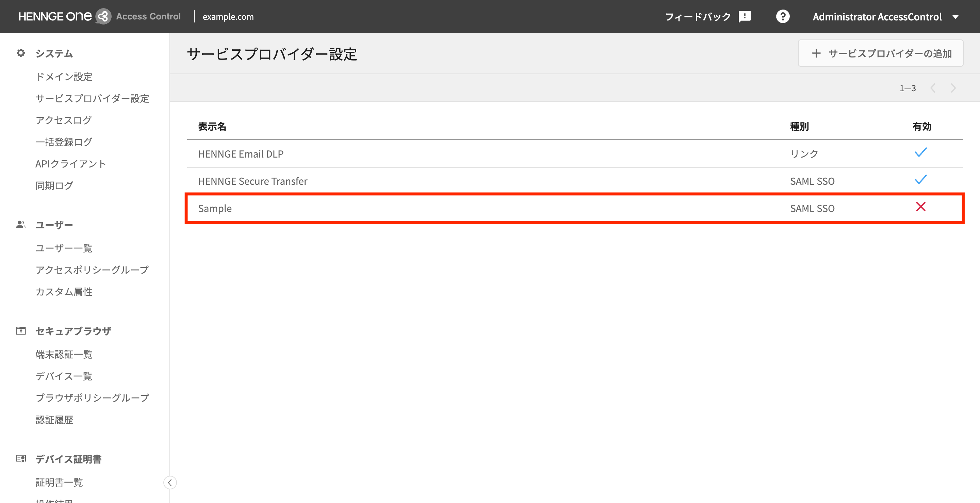The height and width of the screenshot is (503, 980).
Task: Open ドメイン設定 in the sidebar
Action: (x=64, y=77)
